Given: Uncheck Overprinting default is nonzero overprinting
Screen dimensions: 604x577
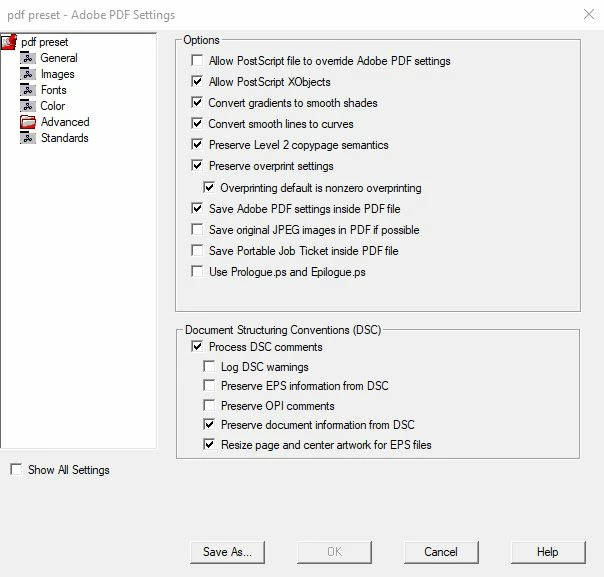Looking at the screenshot, I should pyautogui.click(x=209, y=188).
